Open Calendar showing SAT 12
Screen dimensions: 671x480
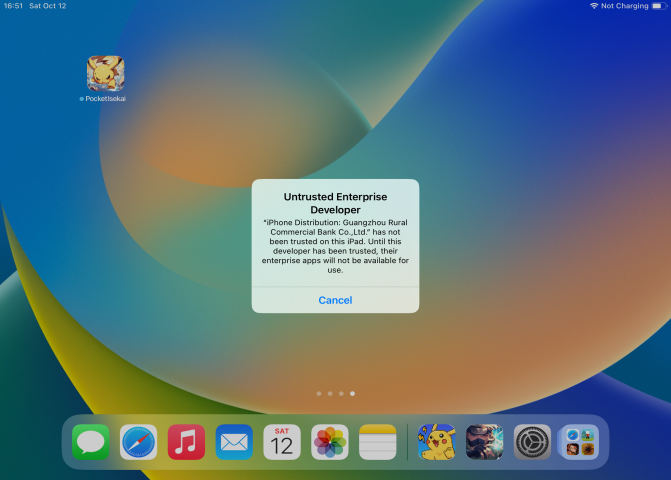pyautogui.click(x=282, y=442)
